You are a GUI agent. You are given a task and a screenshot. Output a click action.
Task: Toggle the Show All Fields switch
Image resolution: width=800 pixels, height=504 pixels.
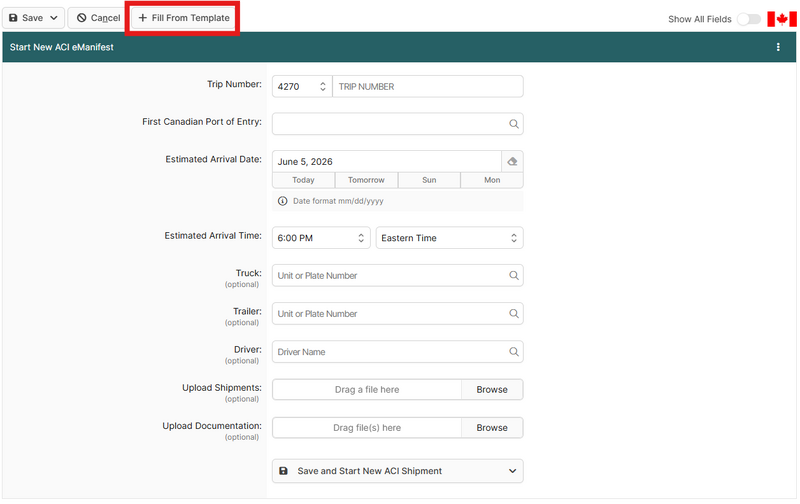tap(748, 19)
